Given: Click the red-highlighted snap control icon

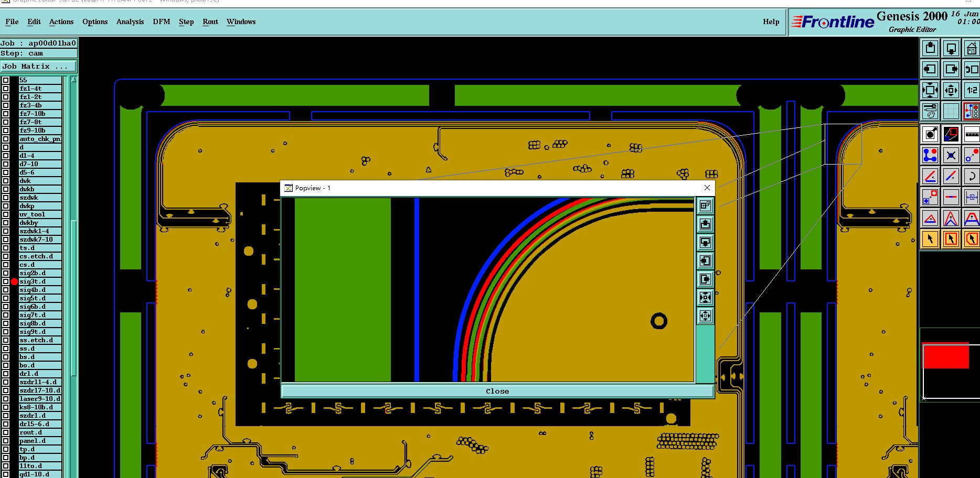Looking at the screenshot, I should pyautogui.click(x=972, y=111).
